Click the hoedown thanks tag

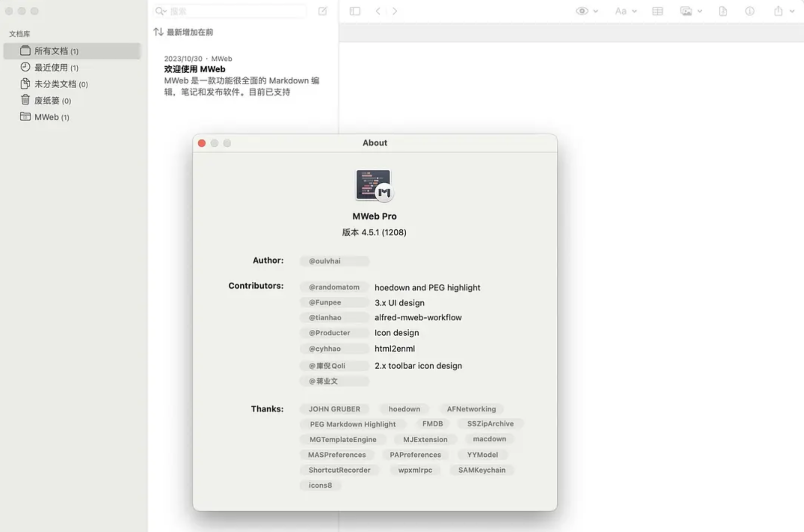coord(404,409)
